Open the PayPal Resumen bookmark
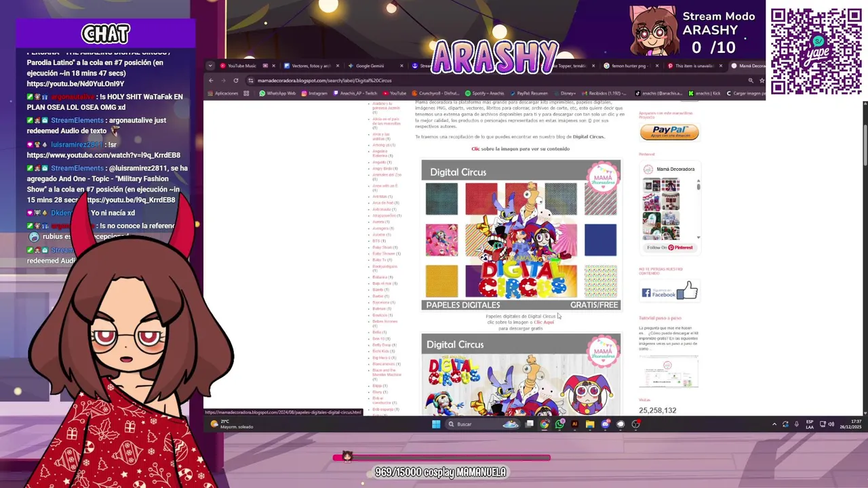 click(x=529, y=94)
